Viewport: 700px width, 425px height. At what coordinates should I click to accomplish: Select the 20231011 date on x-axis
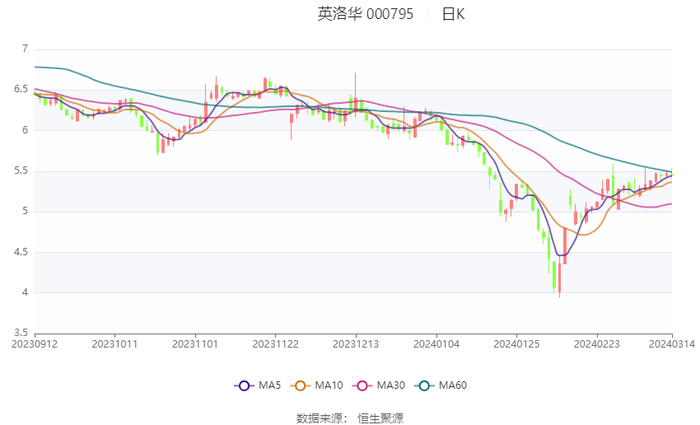tap(114, 344)
